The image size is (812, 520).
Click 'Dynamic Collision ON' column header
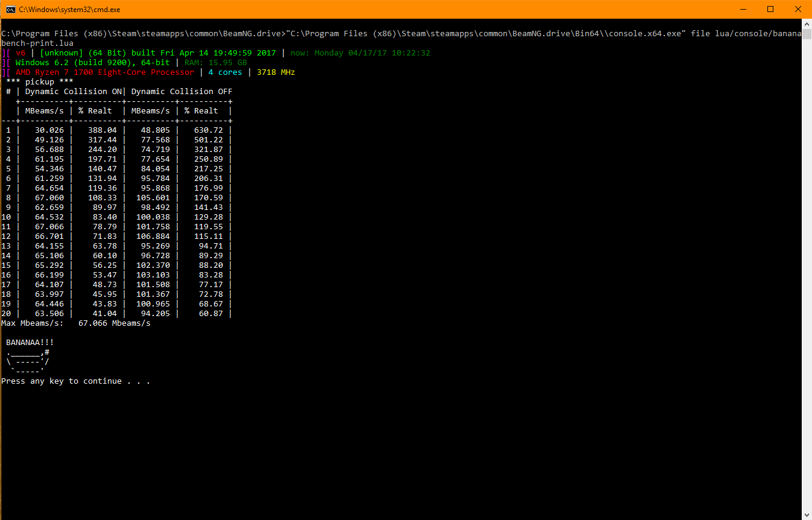[x=74, y=92]
